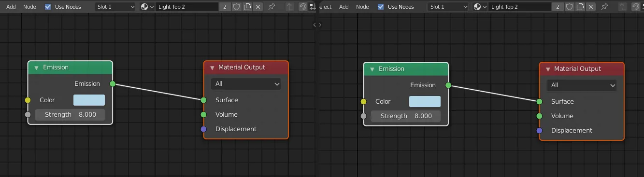
Task: Unlink material with X icon, right editor
Action: [591, 7]
